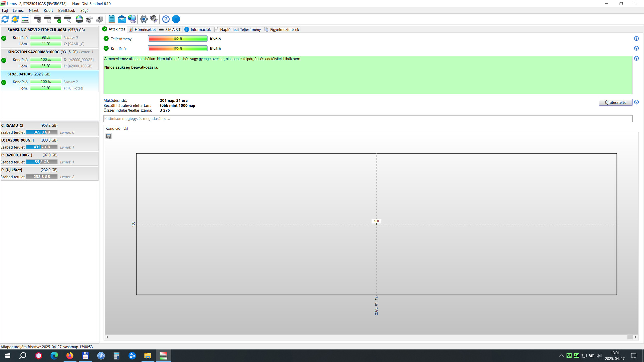This screenshot has width=644, height=362.
Task: Open the gear configuration toolbar icon
Action: 144,19
